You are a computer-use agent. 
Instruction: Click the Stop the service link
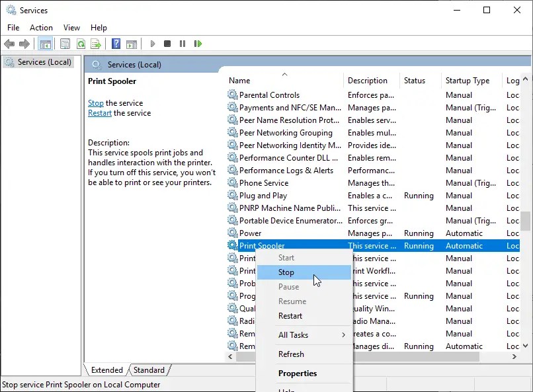click(x=96, y=103)
